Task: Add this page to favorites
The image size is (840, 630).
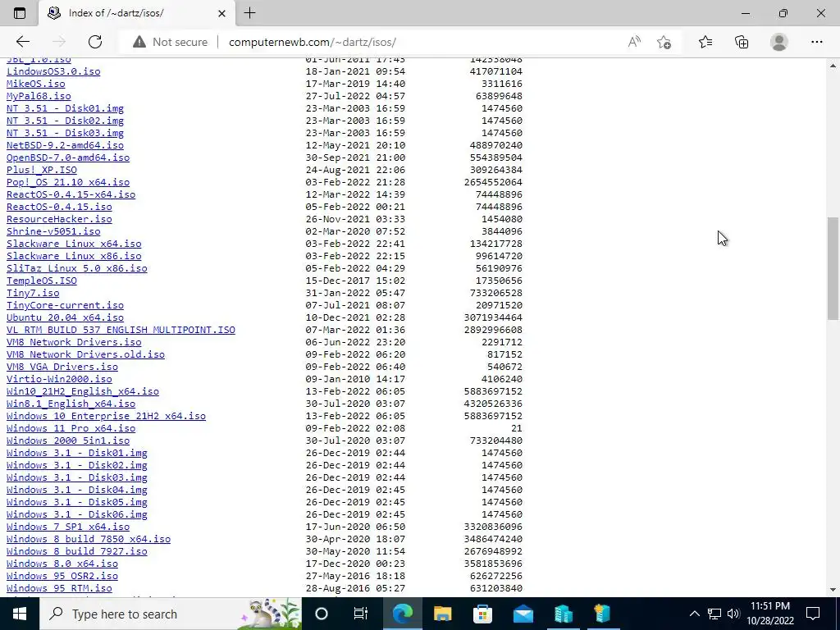Action: coord(664,42)
